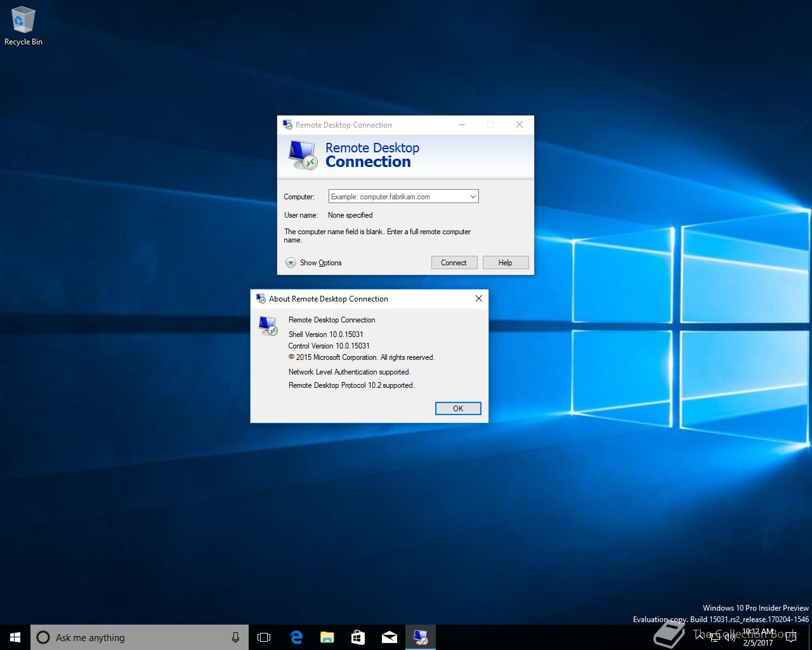812x650 pixels.
Task: Open the Mail app from taskbar
Action: coord(389,637)
